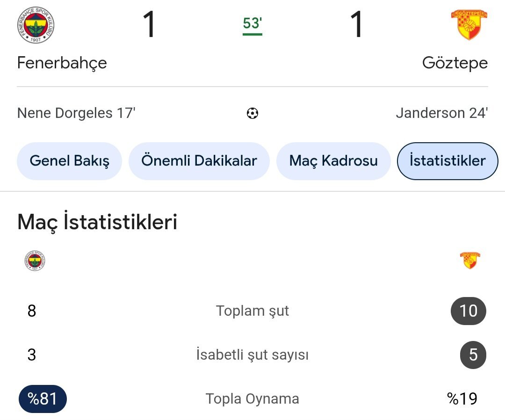Click Göztepe's total shots badge showing 10
505x420 pixels.
pyautogui.click(x=468, y=311)
